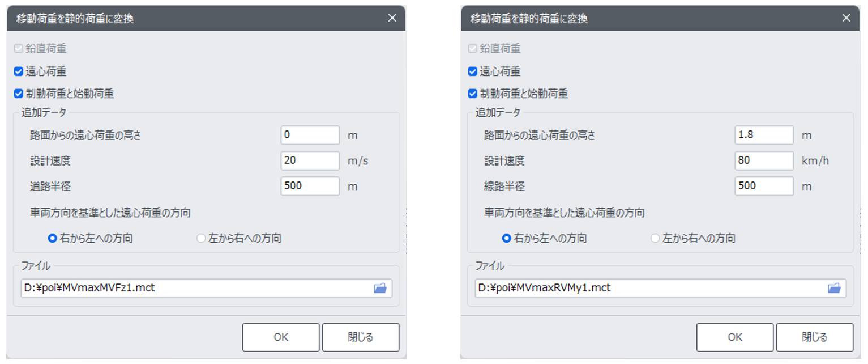
Task: Toggle 遠心荷重 checkbox in the m/s dialog
Action: coord(18,71)
